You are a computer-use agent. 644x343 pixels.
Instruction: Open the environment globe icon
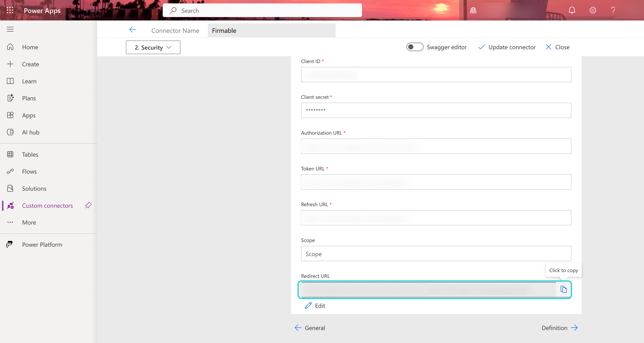[x=473, y=10]
